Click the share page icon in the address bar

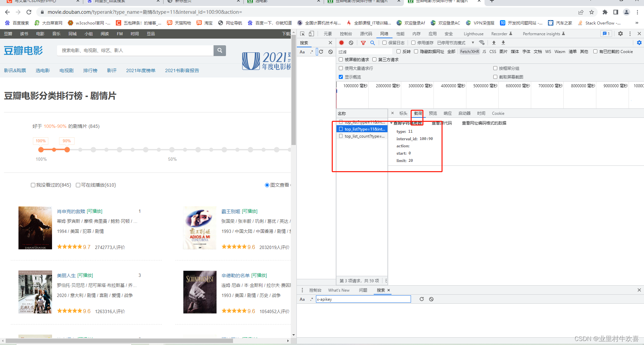click(581, 12)
